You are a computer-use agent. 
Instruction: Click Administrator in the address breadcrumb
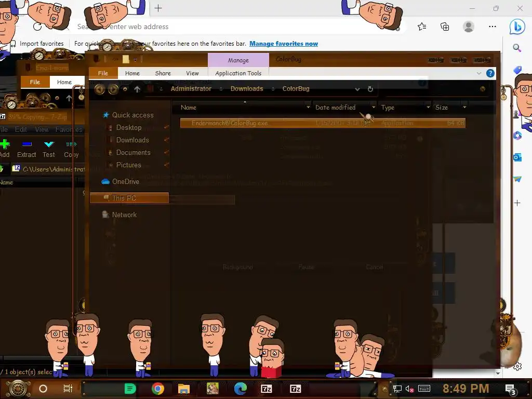pyautogui.click(x=191, y=89)
